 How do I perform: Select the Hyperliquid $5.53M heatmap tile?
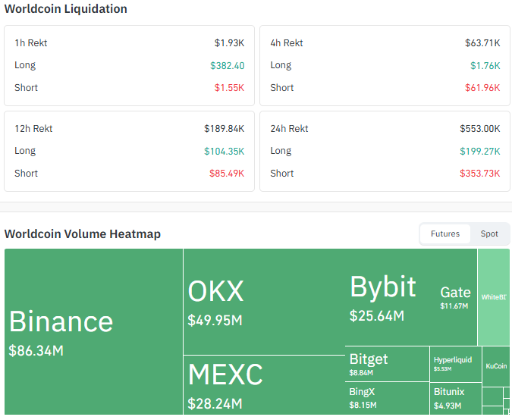(456, 364)
